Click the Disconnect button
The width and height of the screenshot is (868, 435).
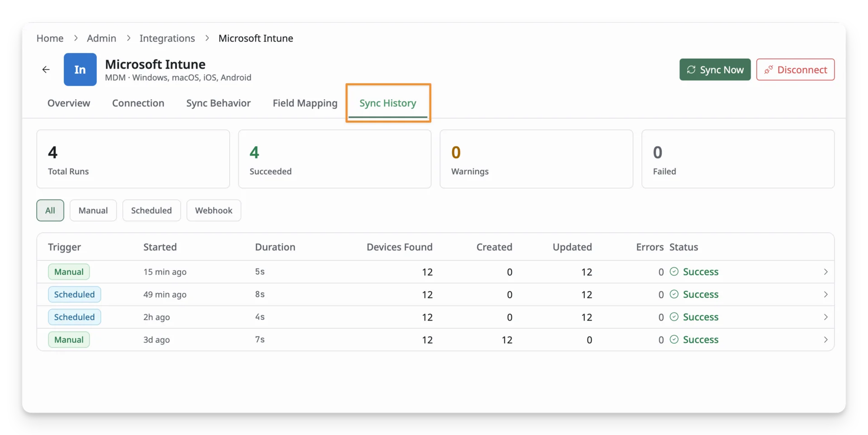pos(795,70)
